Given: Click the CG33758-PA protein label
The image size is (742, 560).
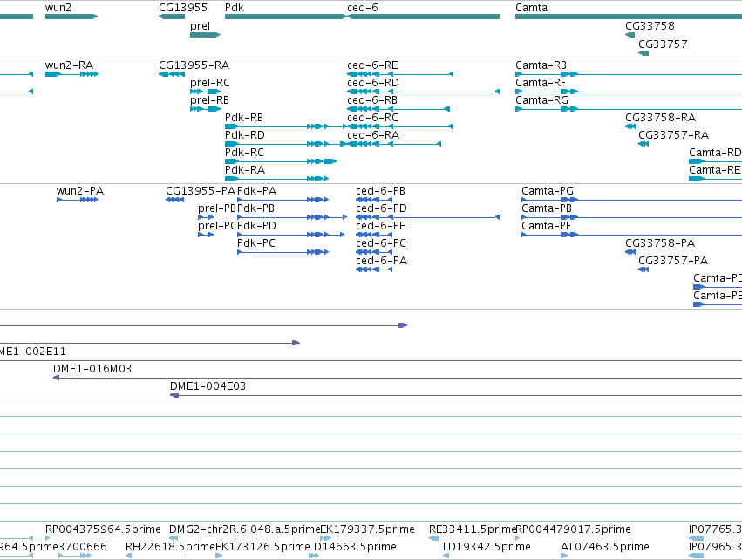Looking at the screenshot, I should coord(660,243).
